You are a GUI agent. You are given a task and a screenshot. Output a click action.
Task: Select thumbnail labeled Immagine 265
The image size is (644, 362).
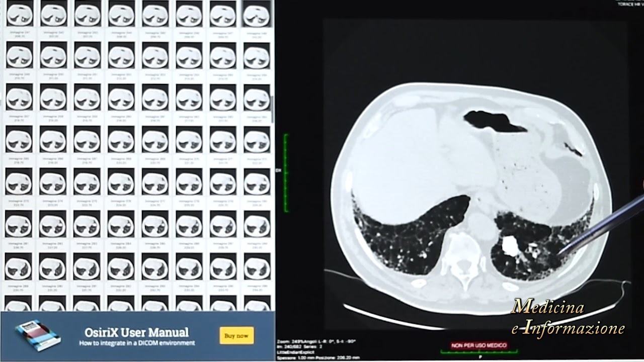tap(19, 139)
